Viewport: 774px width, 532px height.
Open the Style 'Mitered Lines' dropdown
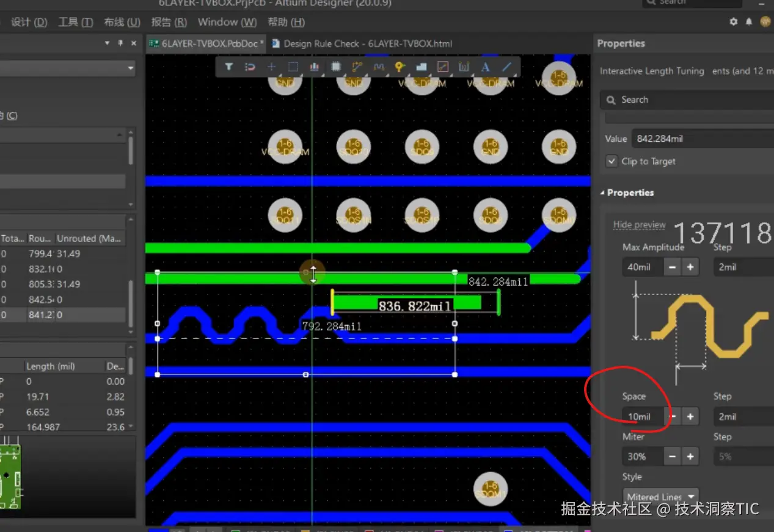[x=660, y=497]
